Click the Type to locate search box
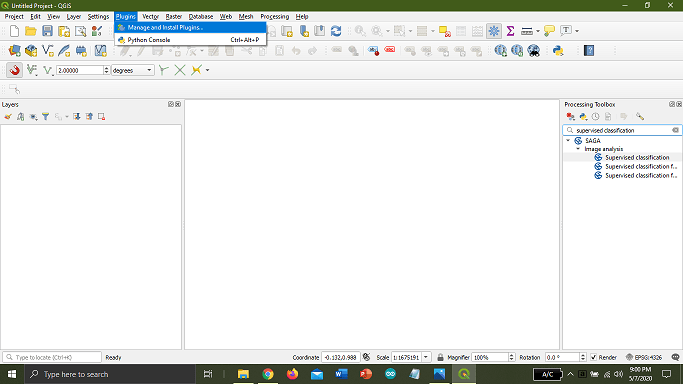Image resolution: width=683 pixels, height=384 pixels. coord(52,357)
